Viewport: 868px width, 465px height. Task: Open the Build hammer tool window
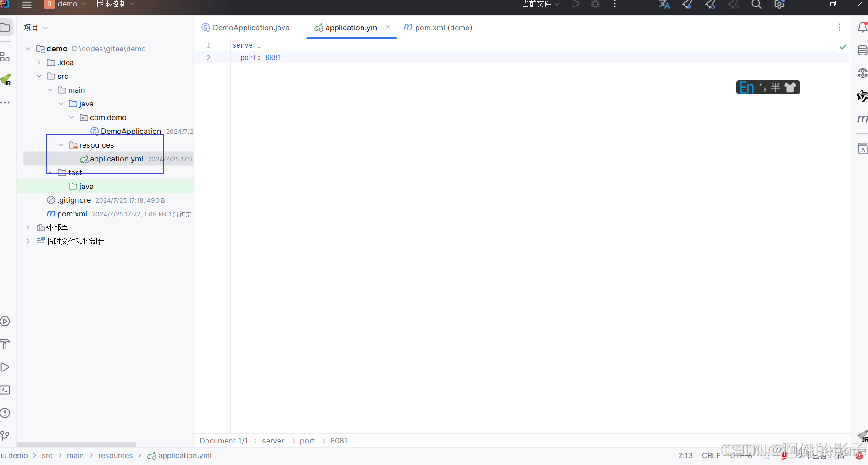[x=5, y=344]
